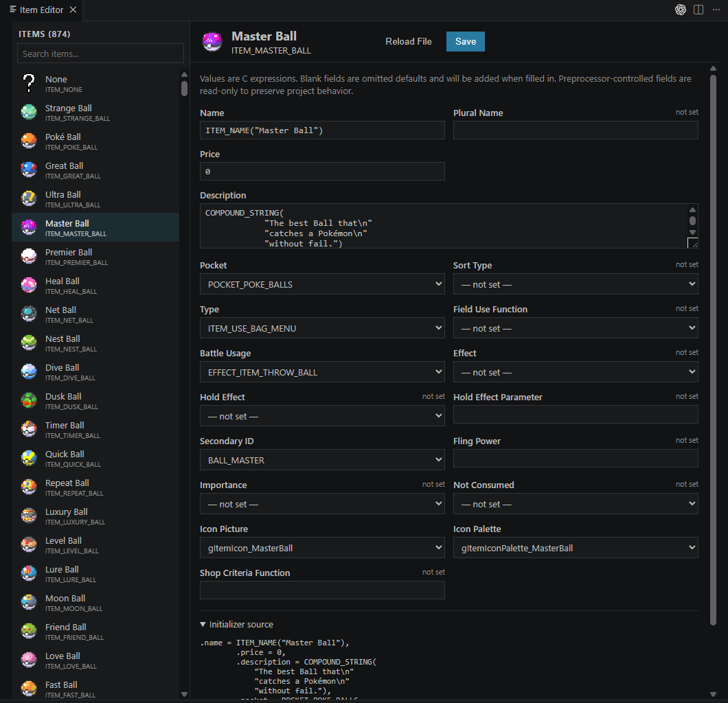This screenshot has height=703, width=728.
Task: Click the Nest Ball icon in list
Action: point(29,343)
